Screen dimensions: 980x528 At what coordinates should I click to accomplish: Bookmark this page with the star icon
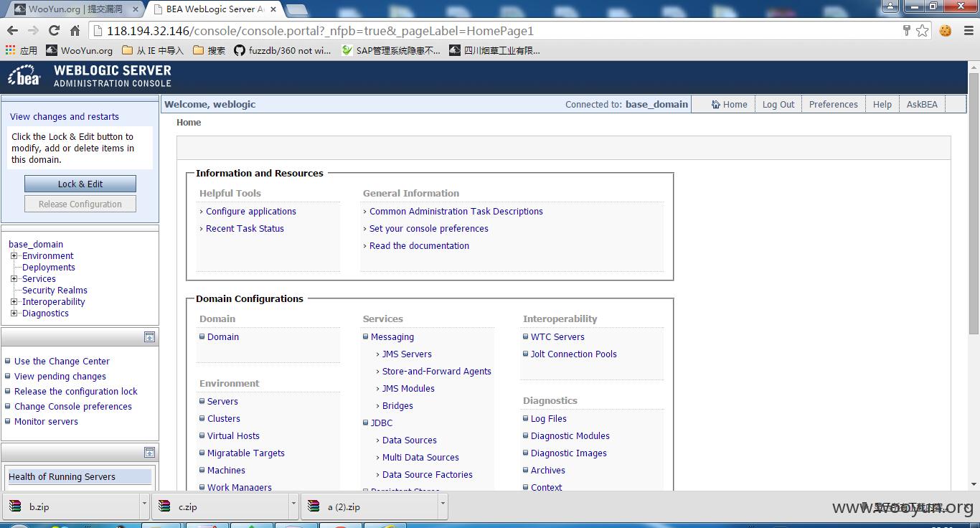[x=922, y=30]
